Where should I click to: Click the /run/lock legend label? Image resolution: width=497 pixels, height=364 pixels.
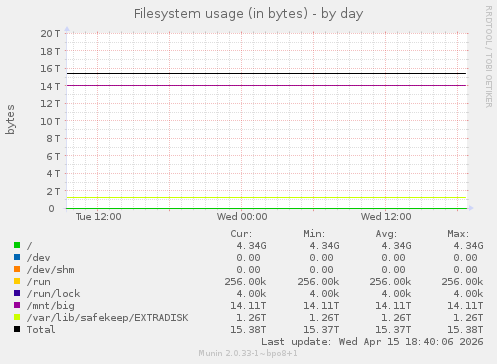[x=54, y=294]
